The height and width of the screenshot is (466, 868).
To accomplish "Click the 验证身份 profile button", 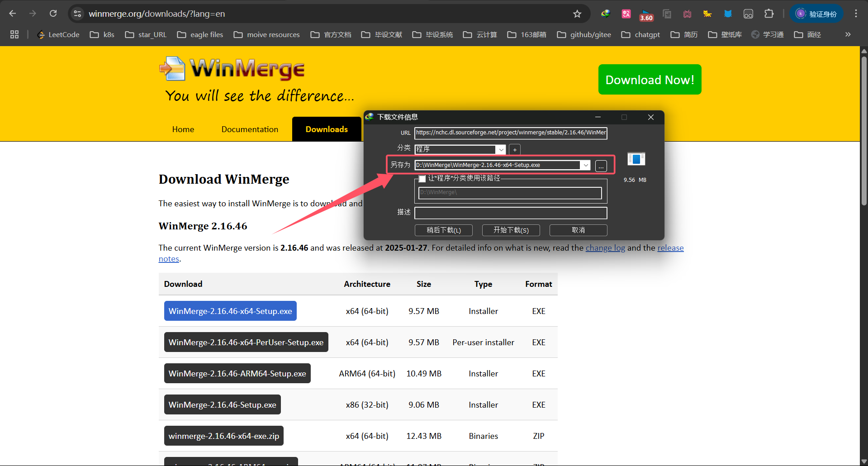I will pyautogui.click(x=816, y=14).
